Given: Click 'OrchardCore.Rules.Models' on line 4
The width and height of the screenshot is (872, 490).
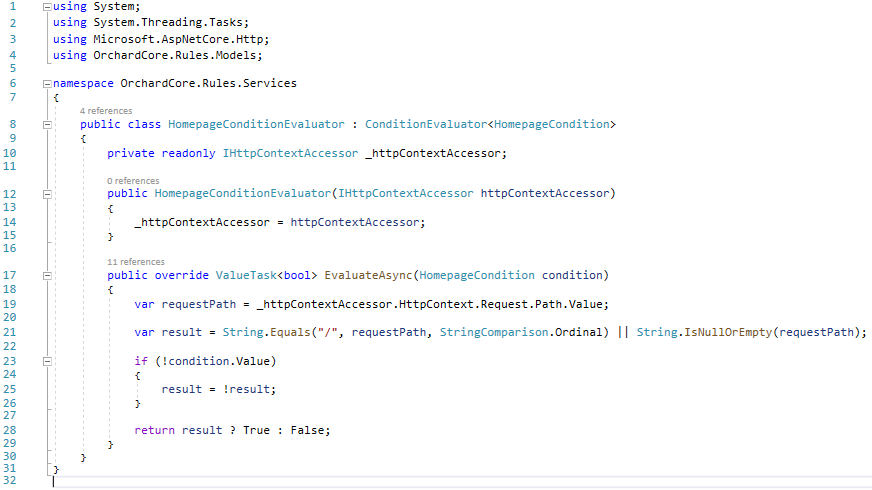Looking at the screenshot, I should click(x=175, y=56).
